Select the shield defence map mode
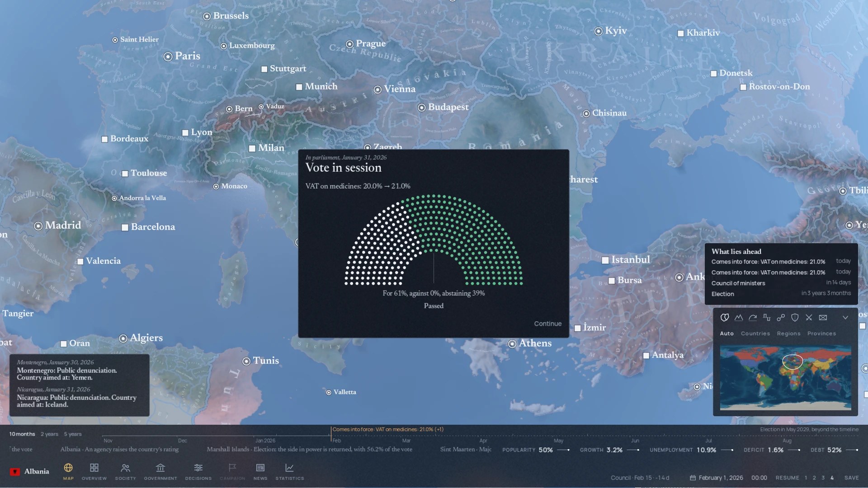This screenshot has height=488, width=868. pos(795,318)
